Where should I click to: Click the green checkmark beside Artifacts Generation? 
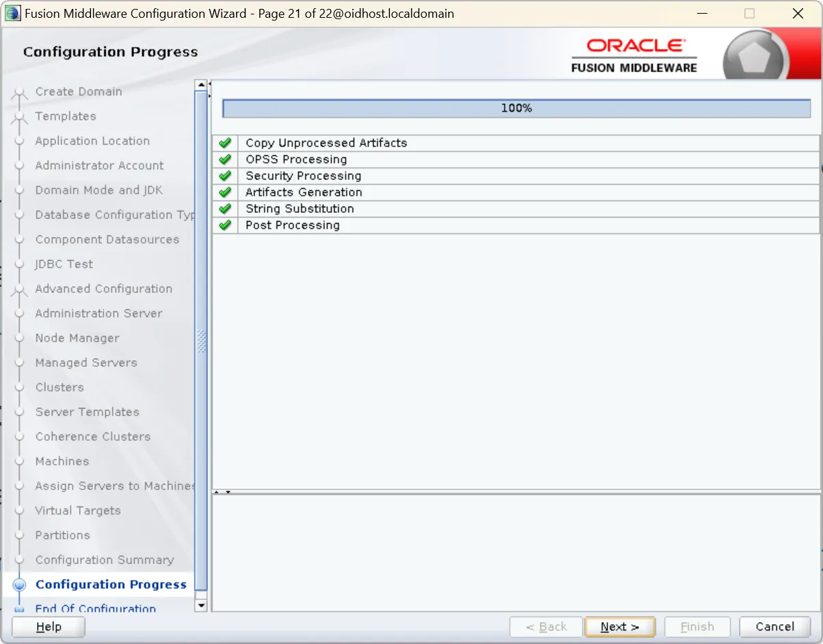[x=224, y=192]
